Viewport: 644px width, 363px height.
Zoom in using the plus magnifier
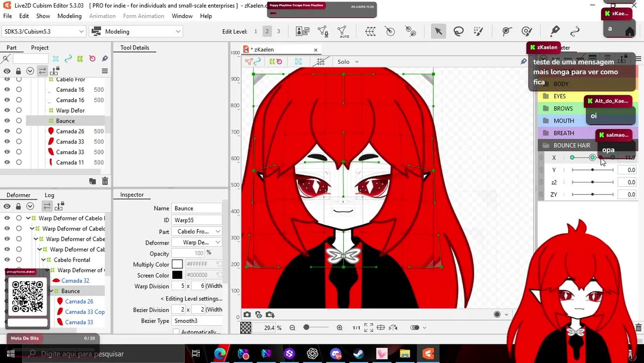point(340,328)
